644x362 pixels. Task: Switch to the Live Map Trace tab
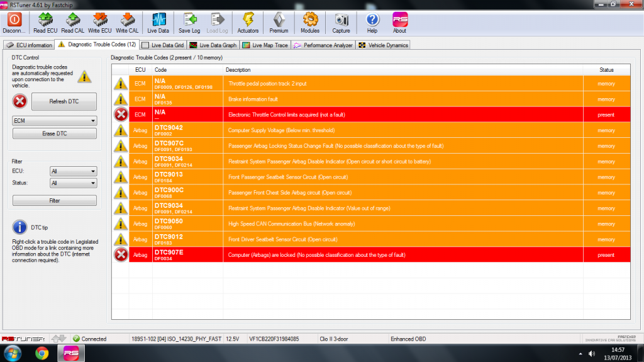click(265, 45)
